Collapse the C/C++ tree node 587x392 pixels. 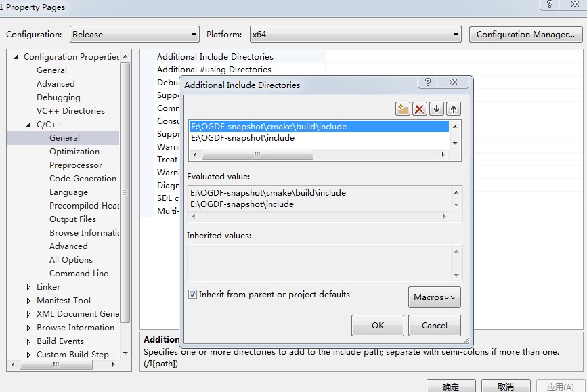pyautogui.click(x=28, y=125)
